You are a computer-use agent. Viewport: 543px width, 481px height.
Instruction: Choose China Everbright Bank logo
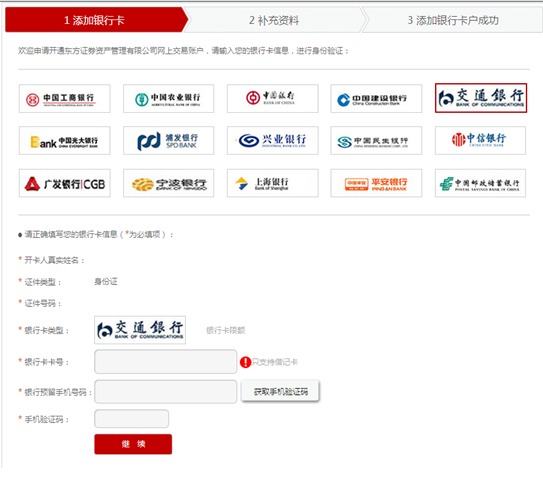(65, 141)
